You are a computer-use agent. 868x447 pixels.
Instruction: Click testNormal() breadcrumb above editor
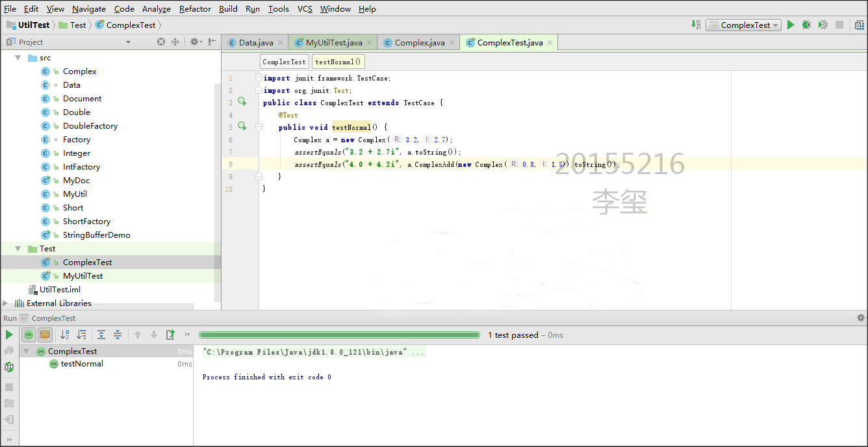pyautogui.click(x=338, y=62)
